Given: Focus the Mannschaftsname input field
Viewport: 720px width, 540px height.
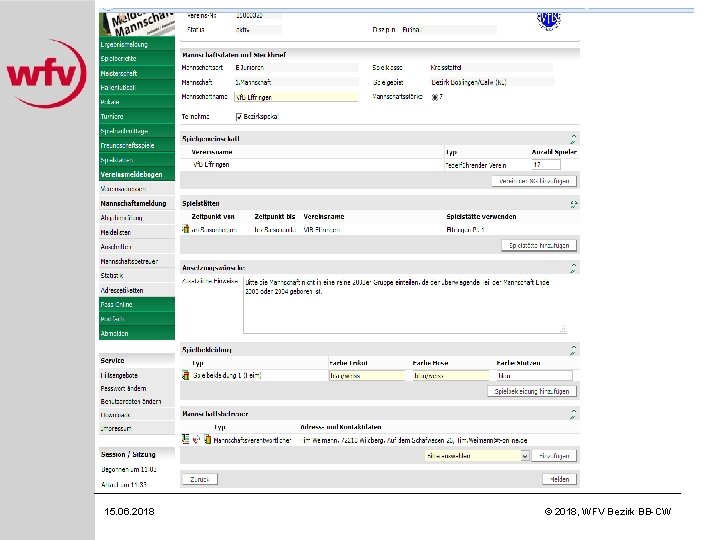Looking at the screenshot, I should point(296,97).
